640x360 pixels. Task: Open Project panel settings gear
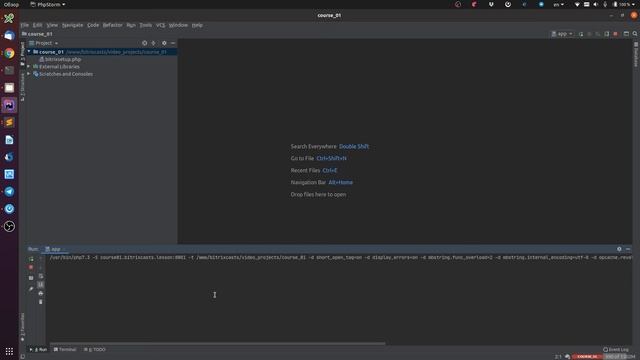pyautogui.click(x=164, y=43)
